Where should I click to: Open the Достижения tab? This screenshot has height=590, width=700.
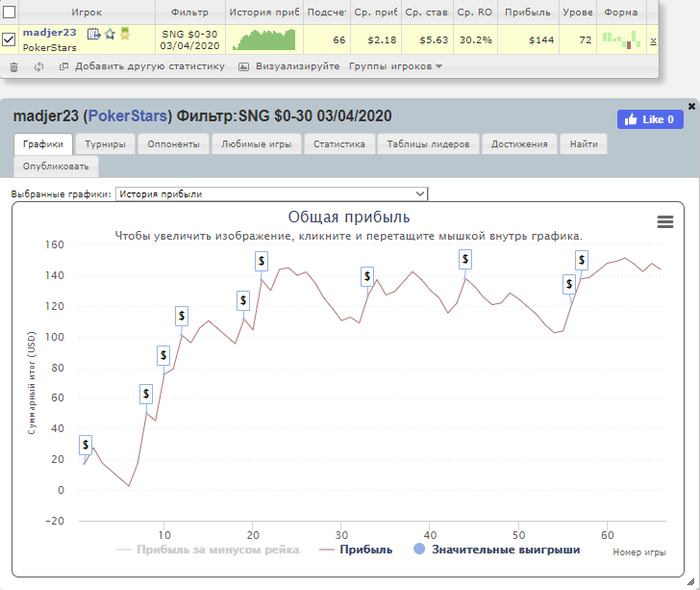tap(520, 144)
